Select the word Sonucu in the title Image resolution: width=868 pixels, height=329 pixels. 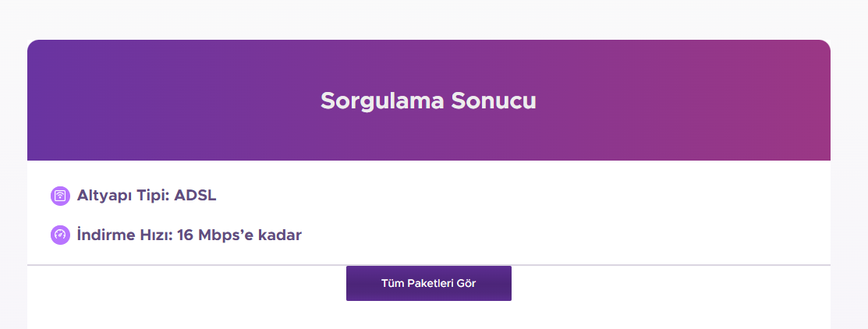(493, 101)
